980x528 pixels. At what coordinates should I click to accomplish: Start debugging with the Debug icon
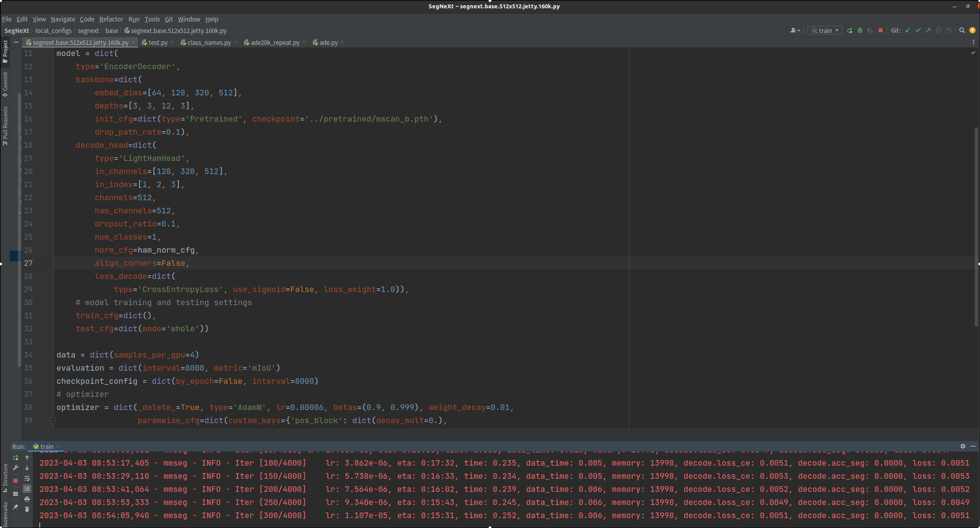point(860,30)
